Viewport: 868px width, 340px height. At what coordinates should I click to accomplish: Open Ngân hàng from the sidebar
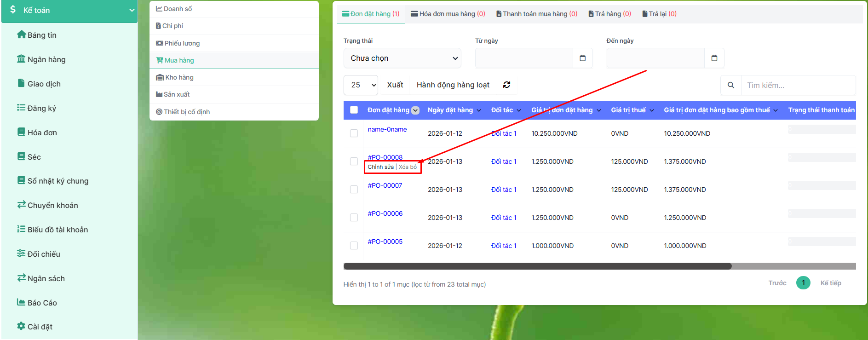(x=46, y=59)
